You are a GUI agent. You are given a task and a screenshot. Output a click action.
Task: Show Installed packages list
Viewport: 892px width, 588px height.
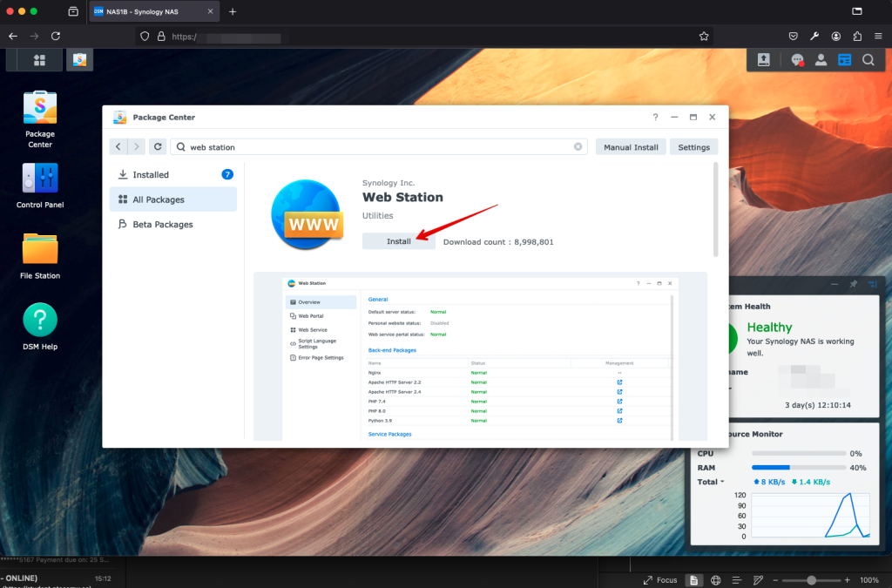point(173,174)
